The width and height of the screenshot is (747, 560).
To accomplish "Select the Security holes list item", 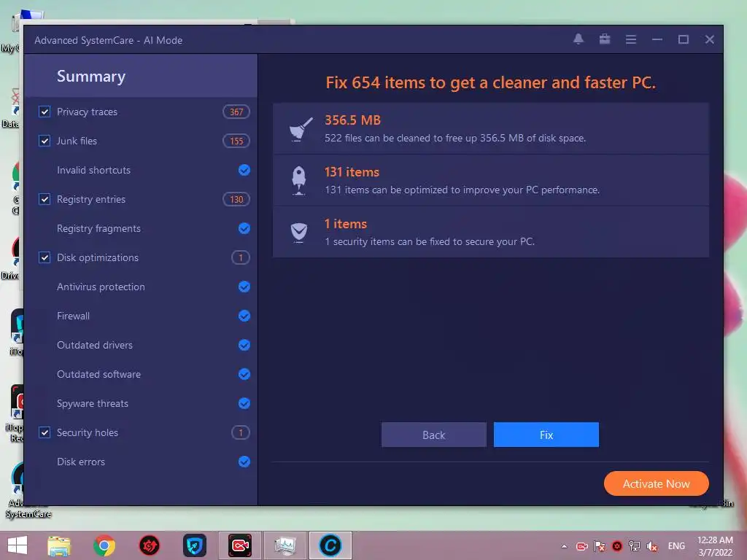I will [x=141, y=432].
